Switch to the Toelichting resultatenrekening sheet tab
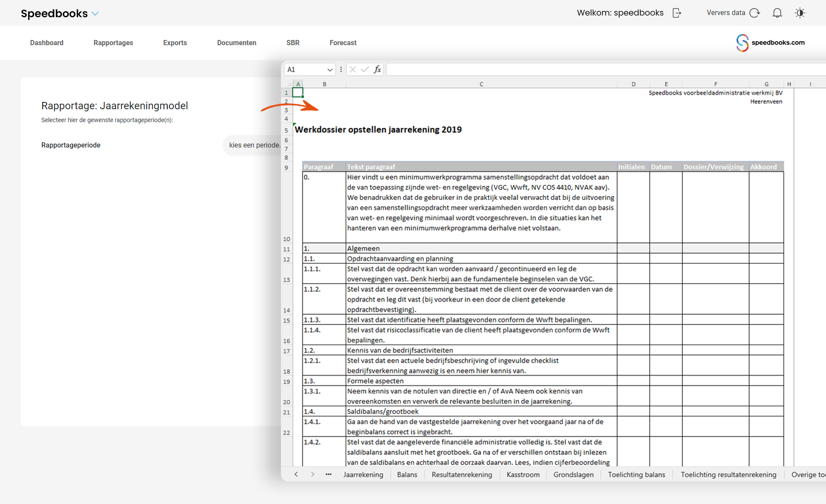Viewport: 826px width, 504px height. pyautogui.click(x=728, y=475)
